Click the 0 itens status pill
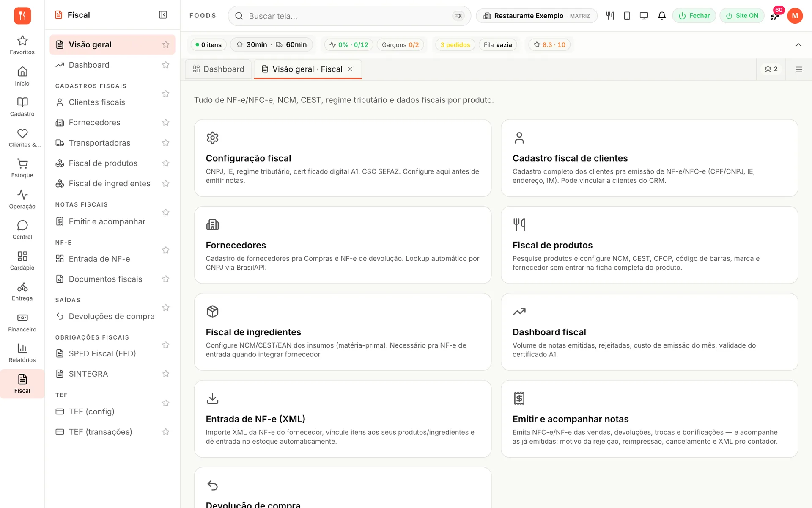Screen dimensions: 812x508 tap(208, 44)
